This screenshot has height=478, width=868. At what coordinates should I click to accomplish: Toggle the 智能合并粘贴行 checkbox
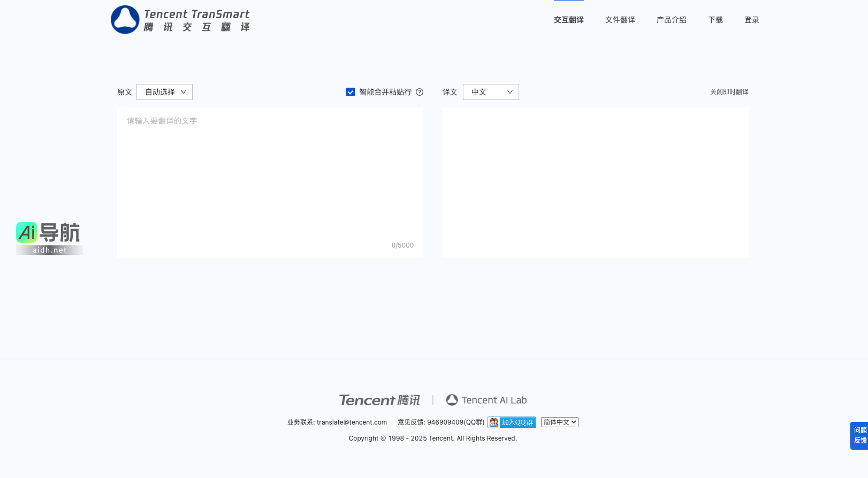351,92
